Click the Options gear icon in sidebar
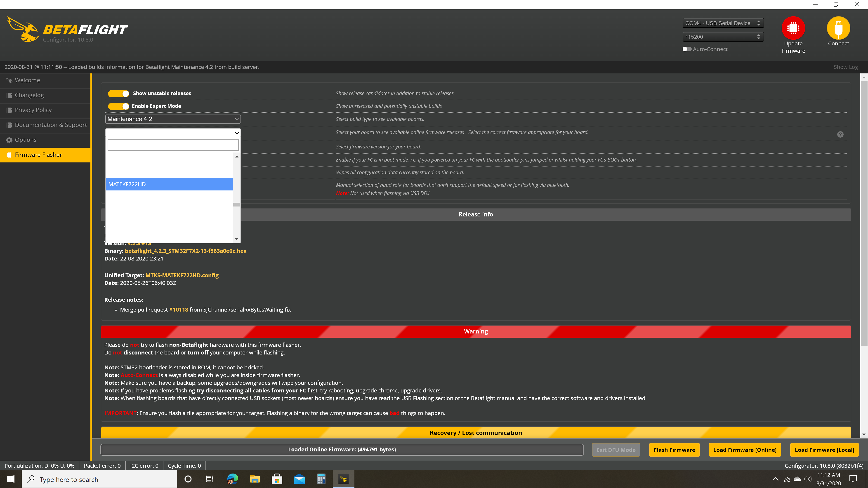The image size is (868, 488). 9,139
